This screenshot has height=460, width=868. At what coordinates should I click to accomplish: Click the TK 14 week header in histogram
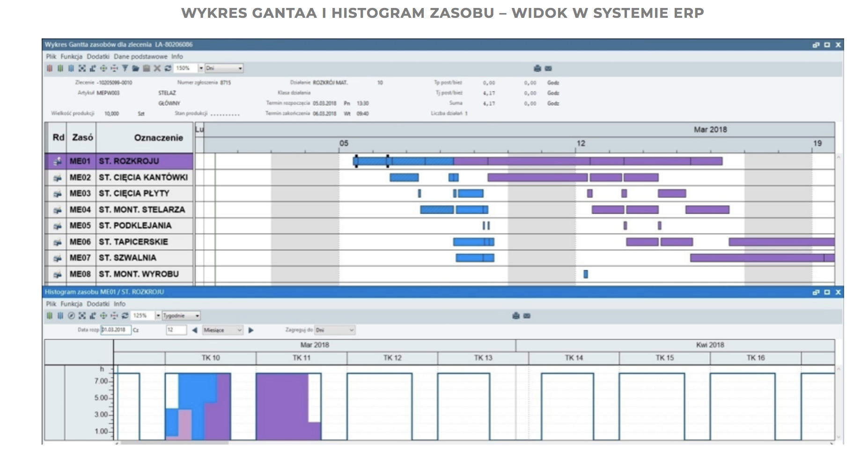pos(574,358)
